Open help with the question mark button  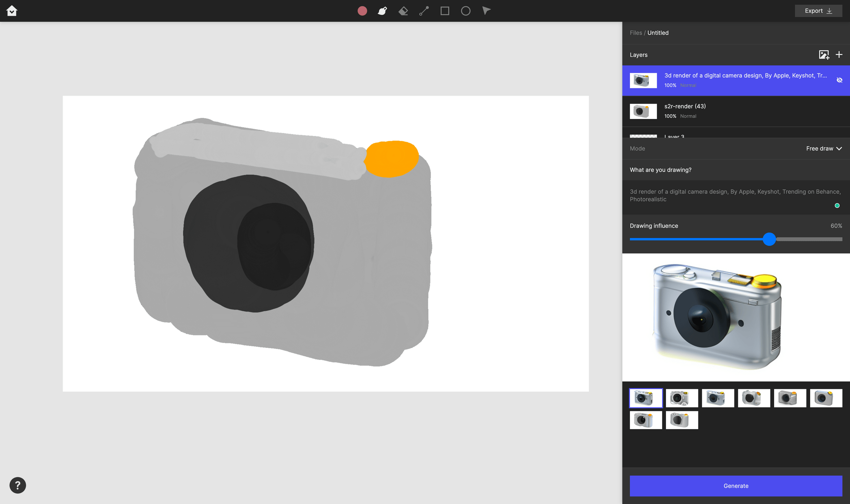point(17,485)
